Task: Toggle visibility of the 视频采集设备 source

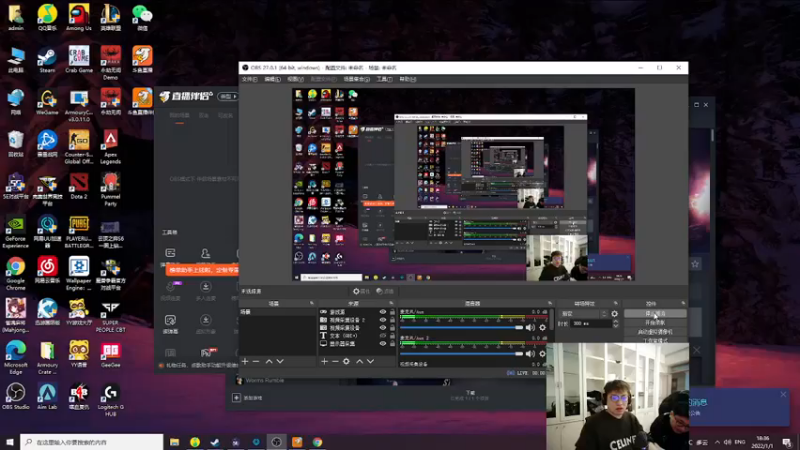Action: click(x=383, y=328)
